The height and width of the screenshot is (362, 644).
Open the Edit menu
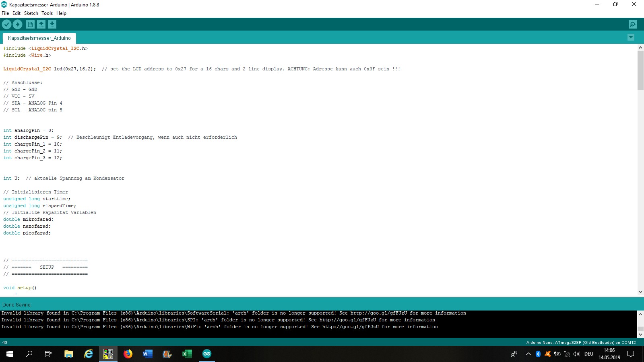click(x=17, y=13)
